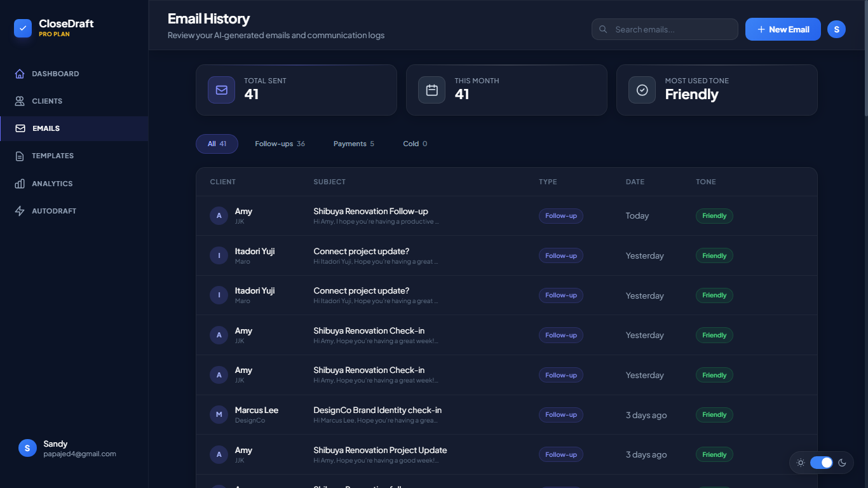Click the Follow-up badge in the Today row
Image resolution: width=868 pixels, height=488 pixels.
pos(561,215)
